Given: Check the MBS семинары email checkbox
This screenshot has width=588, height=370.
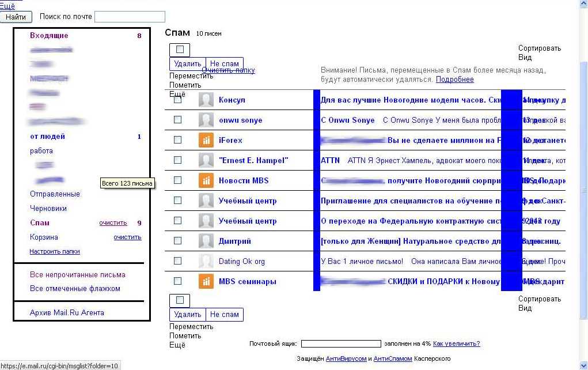Looking at the screenshot, I should point(178,281).
